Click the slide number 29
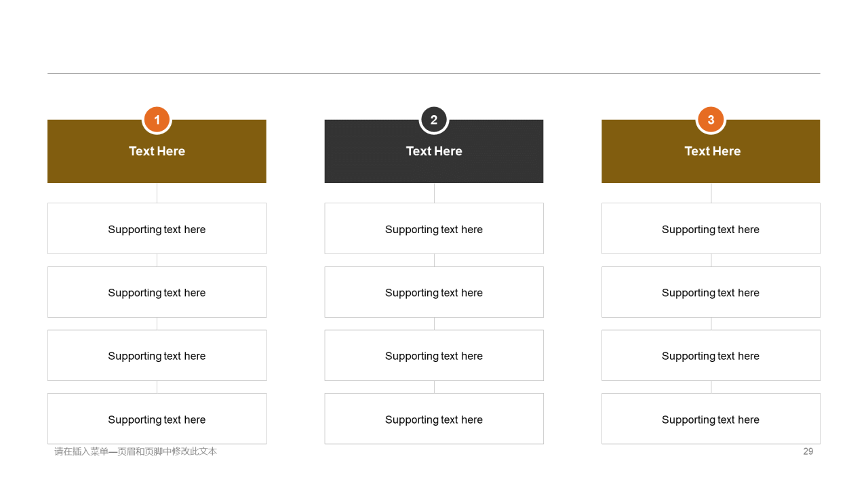868x488 pixels. 808,451
